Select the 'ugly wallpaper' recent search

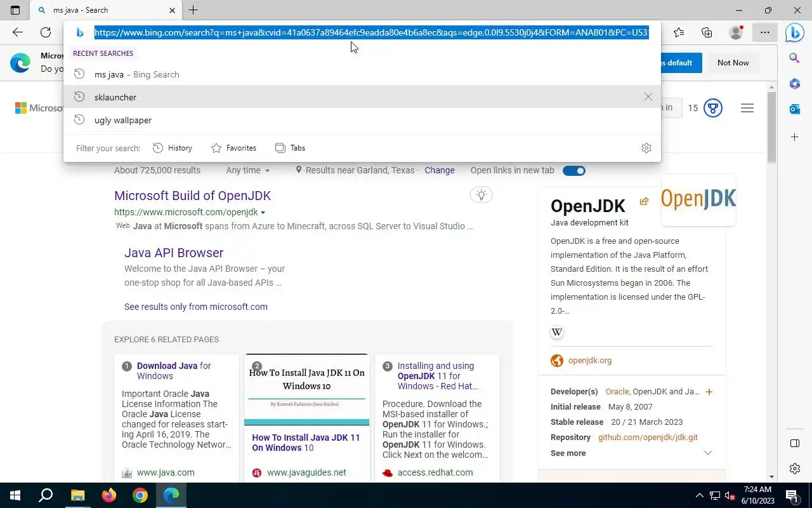(x=362, y=120)
